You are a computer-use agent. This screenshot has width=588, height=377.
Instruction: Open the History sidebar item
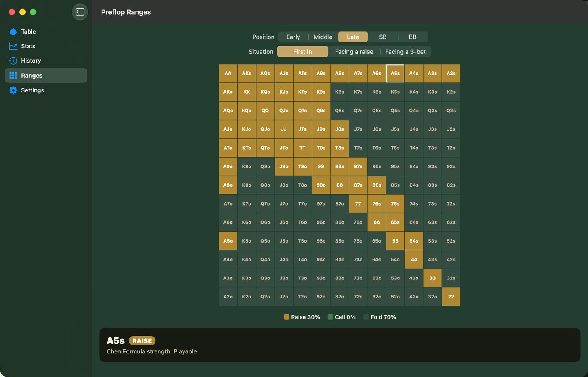pyautogui.click(x=46, y=61)
